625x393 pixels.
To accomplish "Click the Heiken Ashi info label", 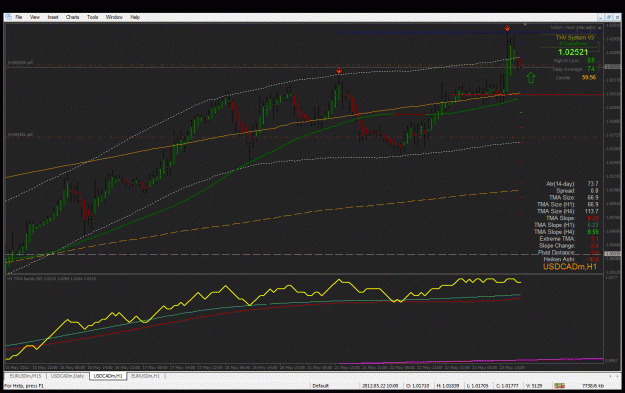I will pos(559,259).
